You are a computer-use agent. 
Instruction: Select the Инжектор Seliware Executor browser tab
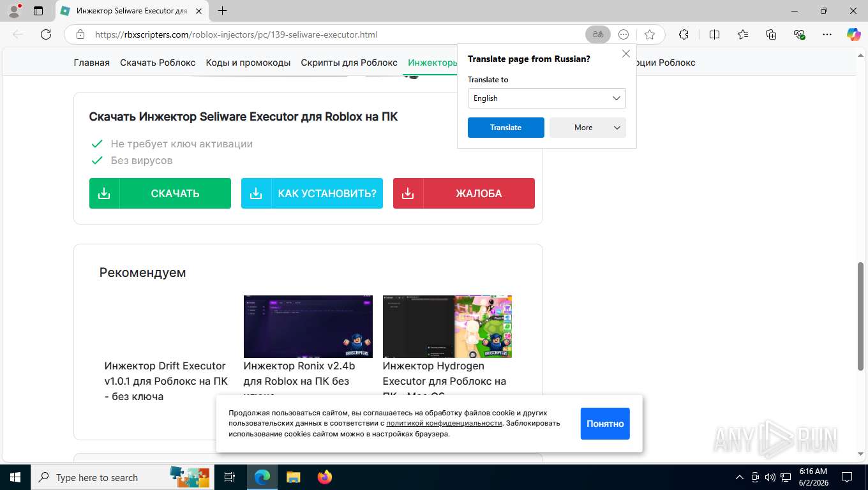(x=131, y=11)
